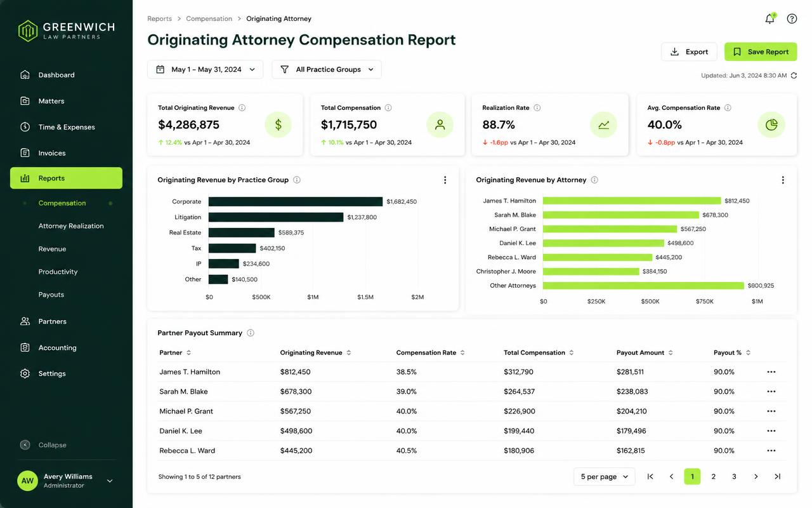Click current page 1 button
812x508 pixels.
coord(692,476)
